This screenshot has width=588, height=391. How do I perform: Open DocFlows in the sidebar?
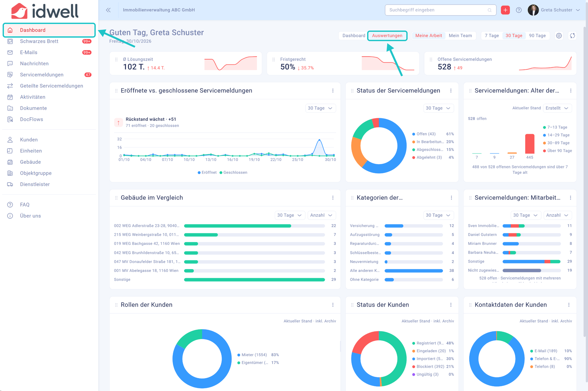point(49,119)
